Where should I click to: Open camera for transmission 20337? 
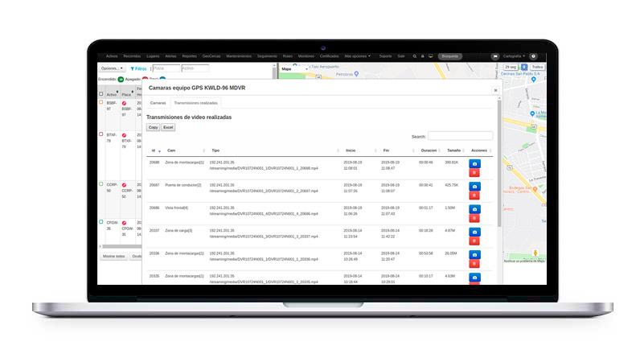coord(474,232)
